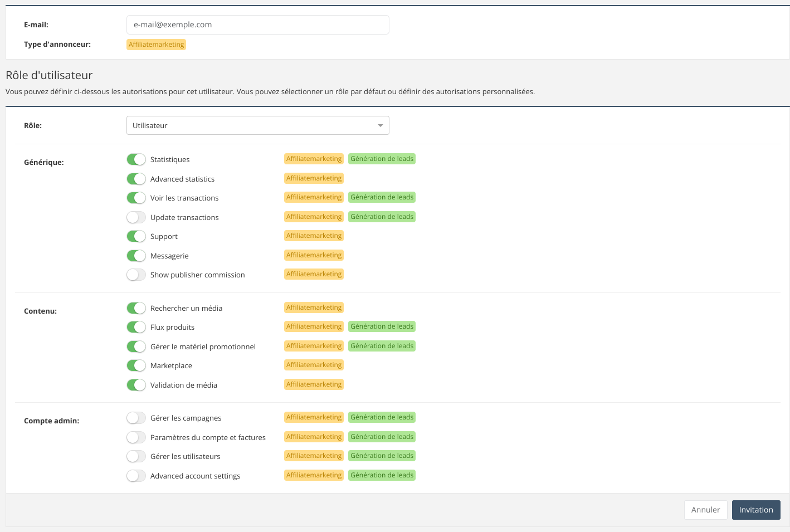Click Affiliatemarketing badge for Validation de média
This screenshot has height=532, width=790.
[314, 384]
